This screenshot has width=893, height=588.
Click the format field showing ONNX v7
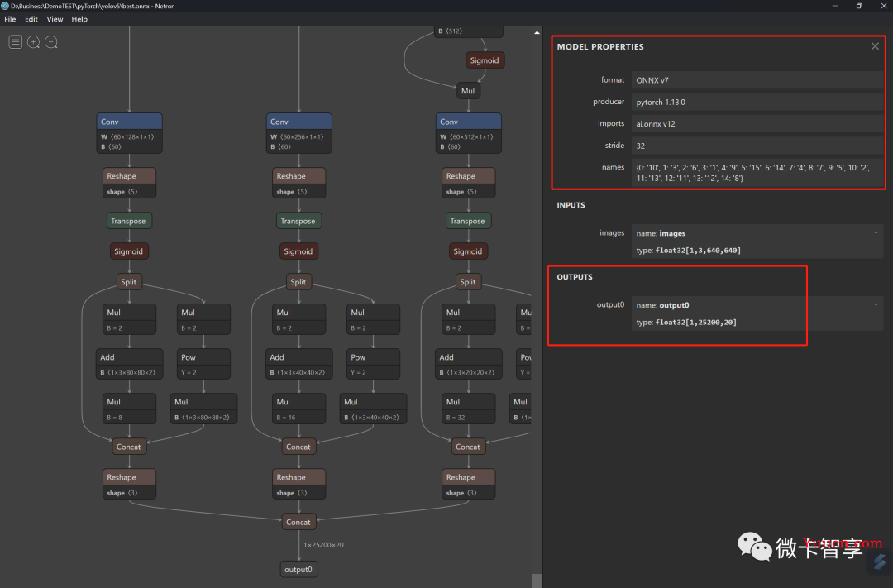(x=757, y=80)
